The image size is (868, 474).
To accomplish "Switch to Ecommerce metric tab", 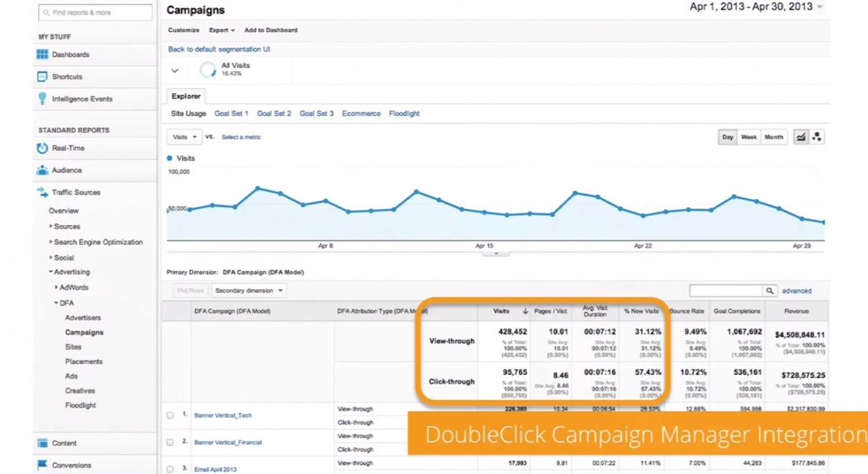I will 361,113.
